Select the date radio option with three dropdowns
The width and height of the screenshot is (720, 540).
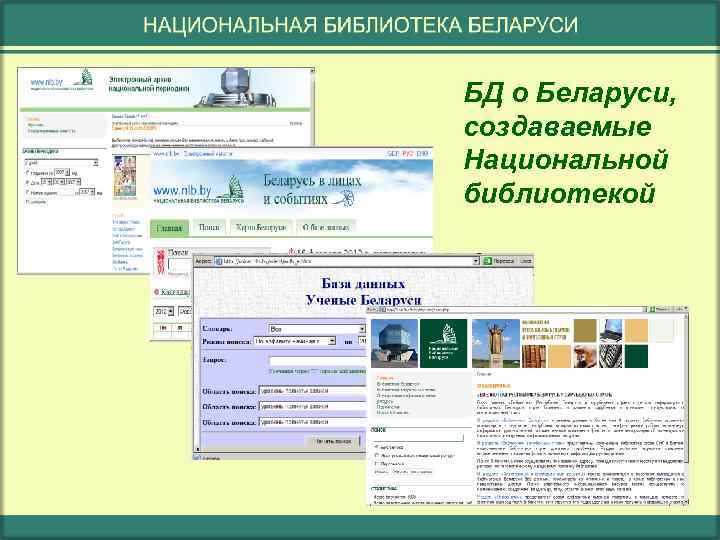28,182
